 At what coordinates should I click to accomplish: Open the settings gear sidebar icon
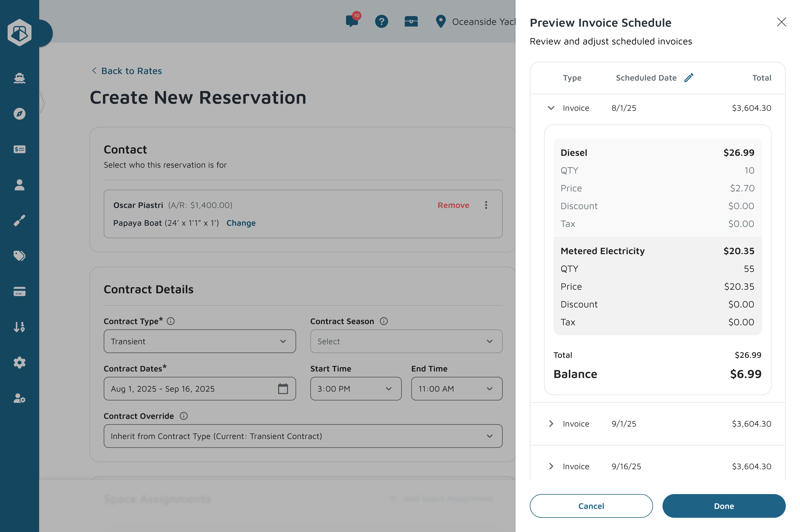pos(19,363)
